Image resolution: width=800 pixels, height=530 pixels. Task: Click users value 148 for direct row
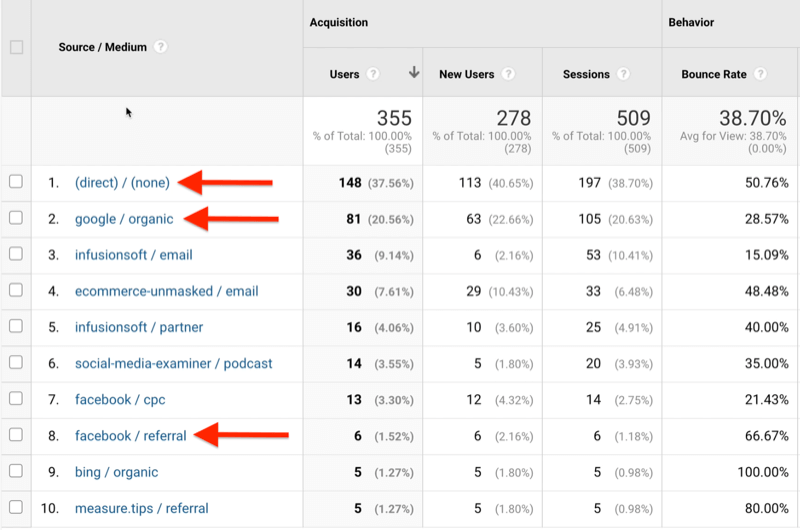click(350, 183)
